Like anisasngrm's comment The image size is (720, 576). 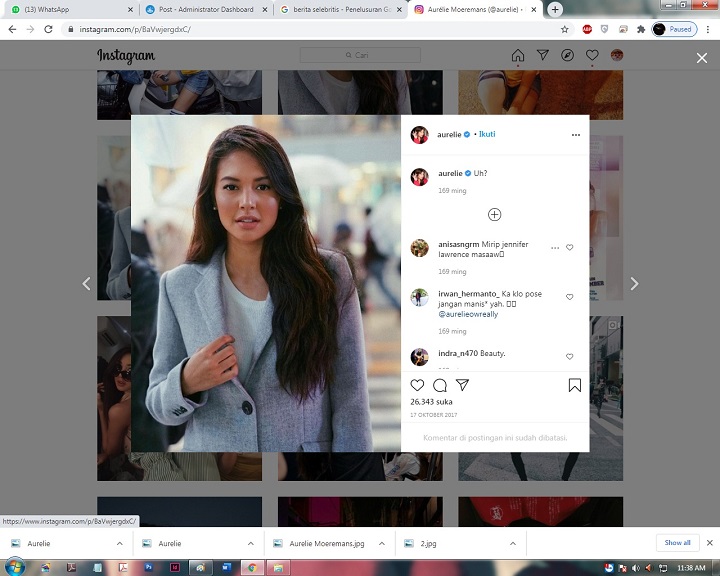(x=570, y=247)
